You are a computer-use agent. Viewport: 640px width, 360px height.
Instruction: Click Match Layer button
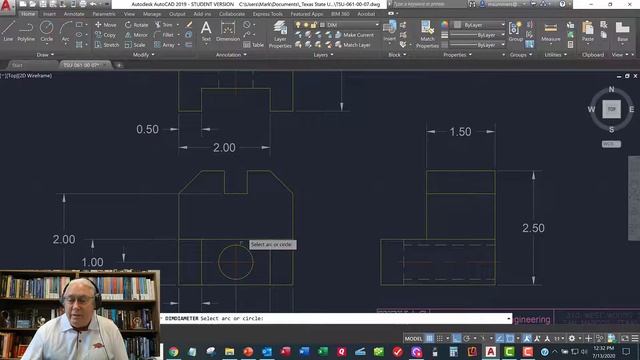pos(353,45)
